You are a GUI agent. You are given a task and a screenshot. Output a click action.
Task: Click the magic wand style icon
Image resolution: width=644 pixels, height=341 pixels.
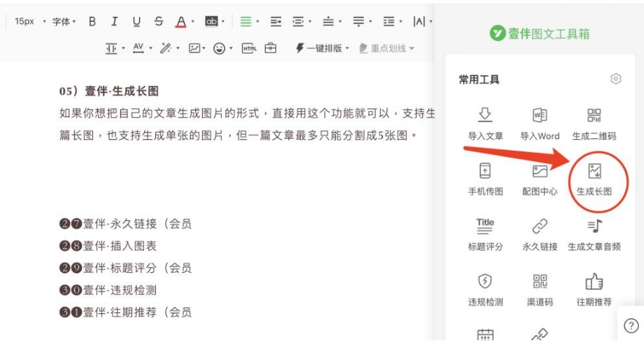165,48
